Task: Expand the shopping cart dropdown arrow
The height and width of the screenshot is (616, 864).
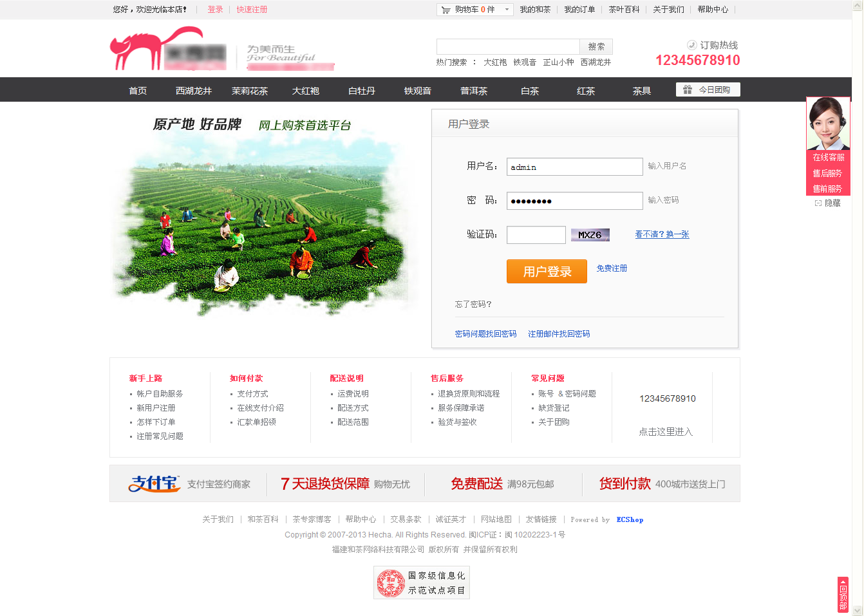Action: (507, 10)
